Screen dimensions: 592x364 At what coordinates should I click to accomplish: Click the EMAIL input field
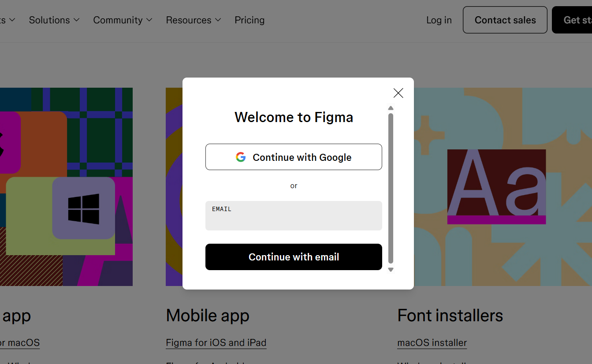coord(294,215)
